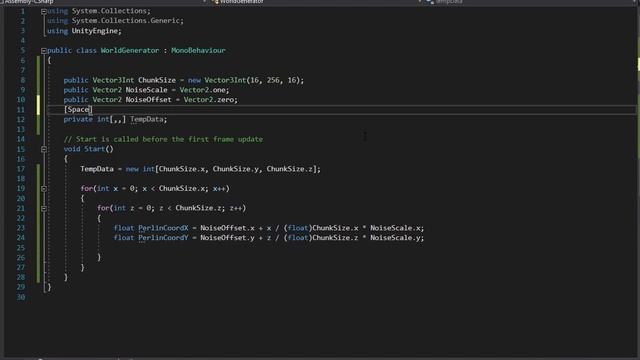Click the MonoBehaviour base class name
The image size is (640, 360).
click(198, 51)
